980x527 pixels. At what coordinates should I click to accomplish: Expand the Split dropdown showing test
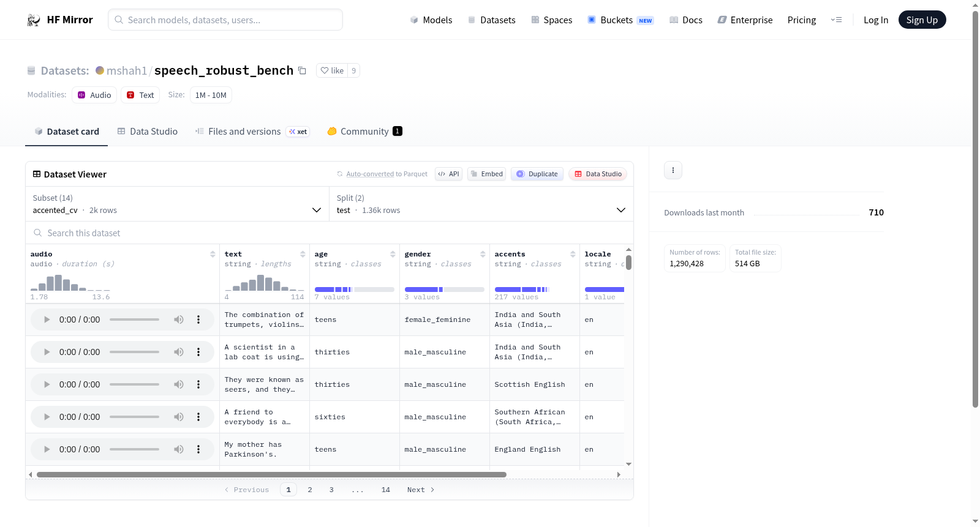click(x=481, y=204)
